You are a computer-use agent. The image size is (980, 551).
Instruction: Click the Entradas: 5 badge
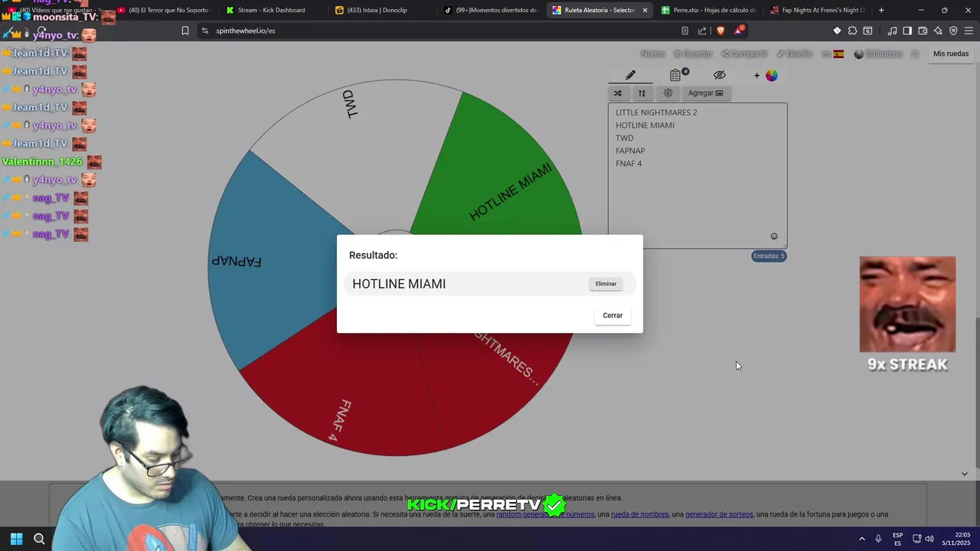(x=769, y=256)
